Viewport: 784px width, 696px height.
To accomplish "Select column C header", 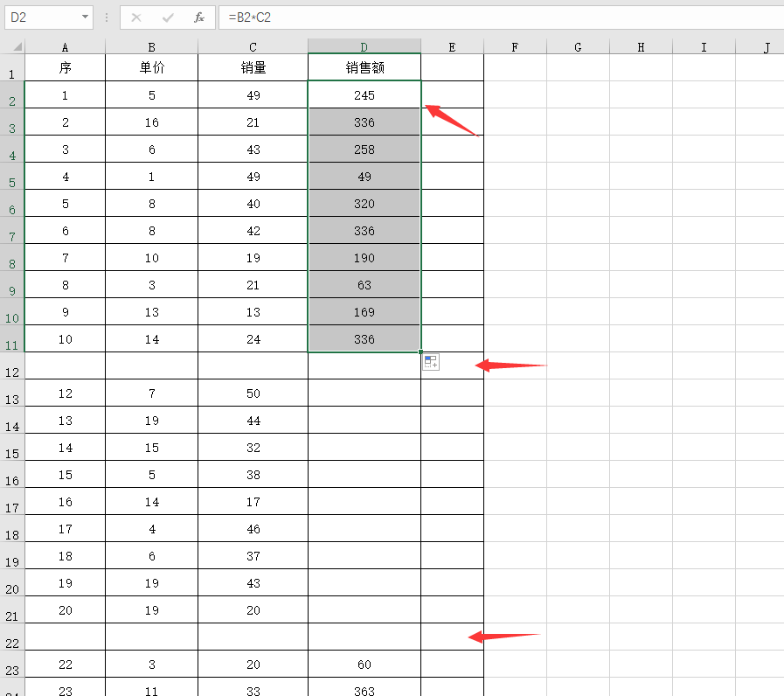I will (x=253, y=47).
